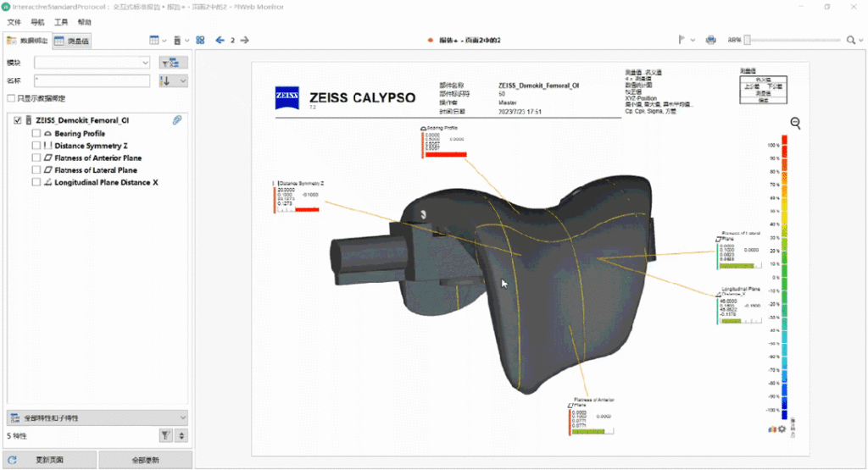
Task: Go to next page with the right arrow
Action: point(245,40)
